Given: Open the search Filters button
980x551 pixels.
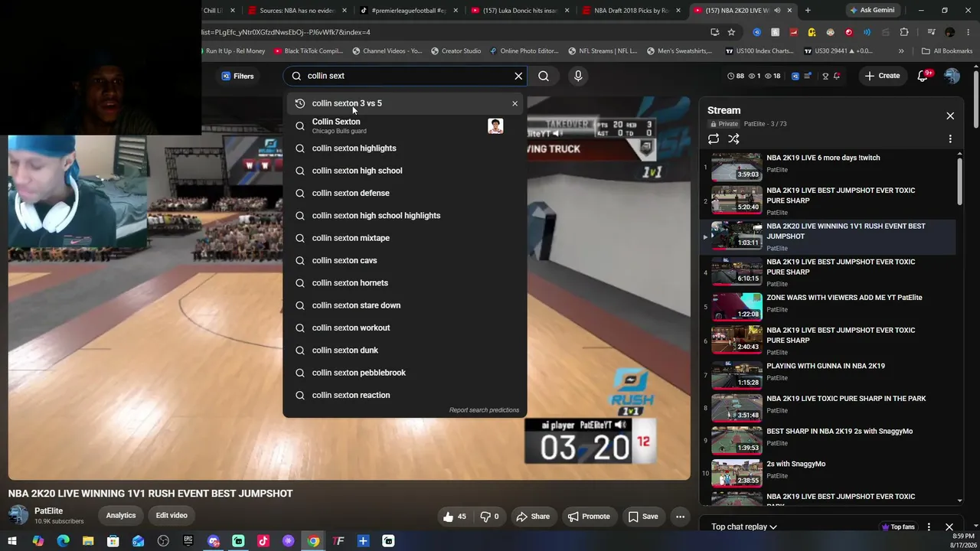Looking at the screenshot, I should coord(237,76).
